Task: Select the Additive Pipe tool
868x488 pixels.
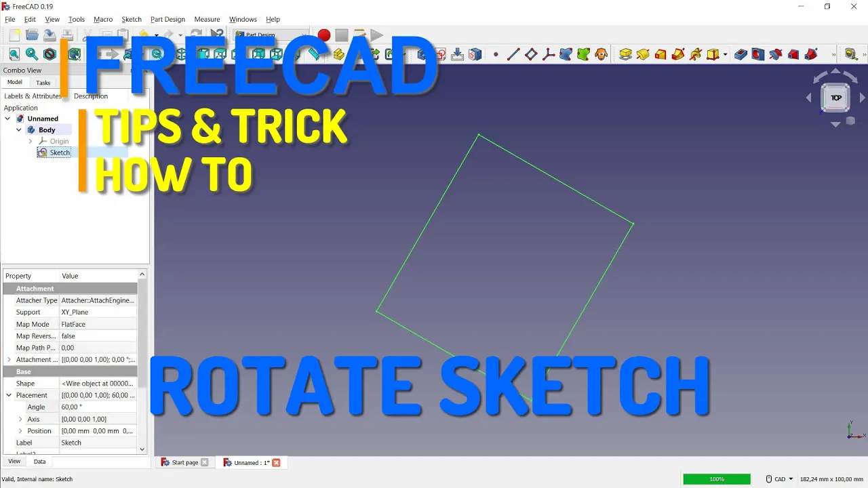Action: coord(678,54)
